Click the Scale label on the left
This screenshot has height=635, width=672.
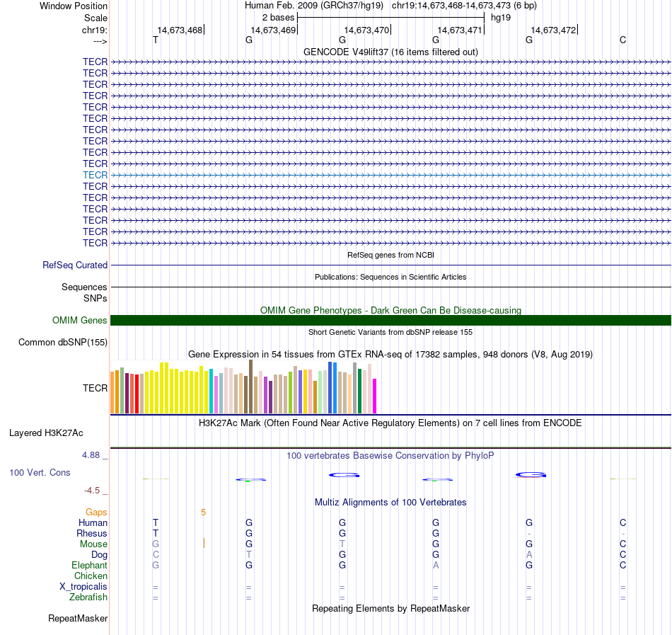point(95,18)
